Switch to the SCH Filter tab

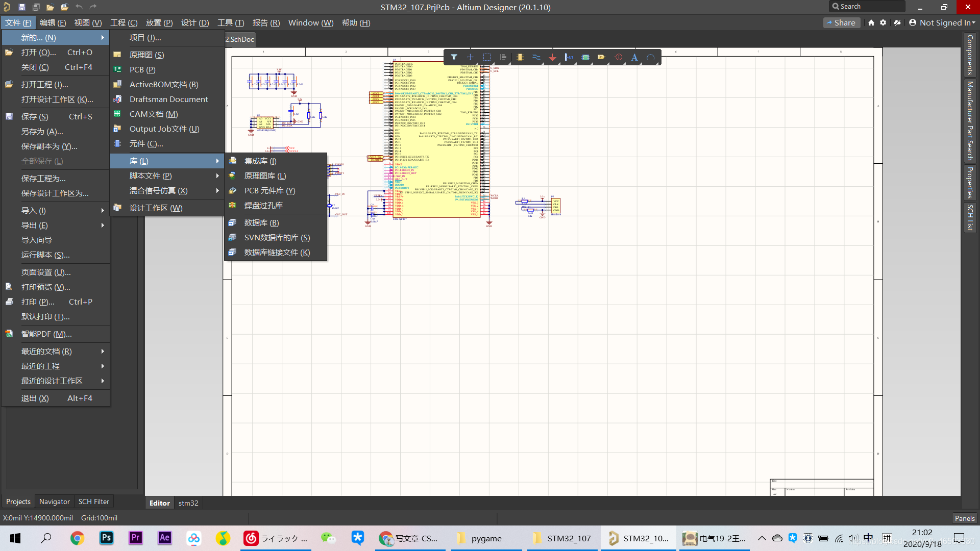click(x=94, y=502)
